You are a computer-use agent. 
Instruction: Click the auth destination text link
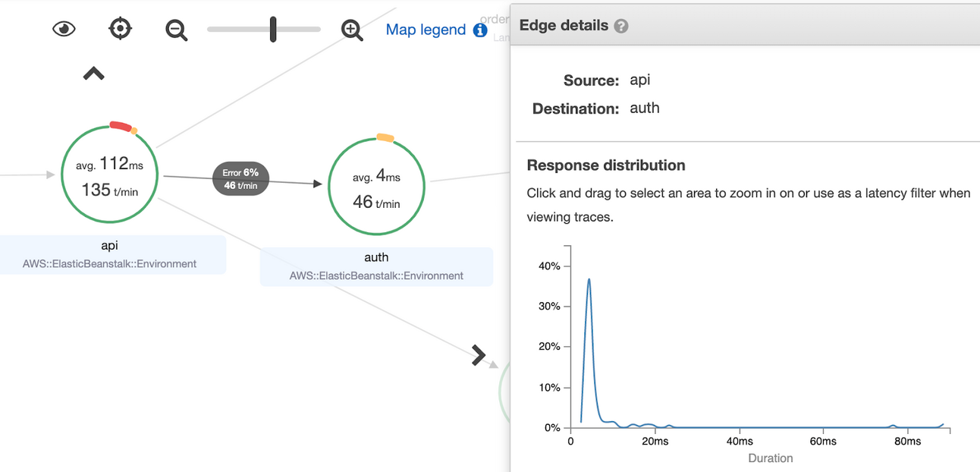(x=645, y=108)
